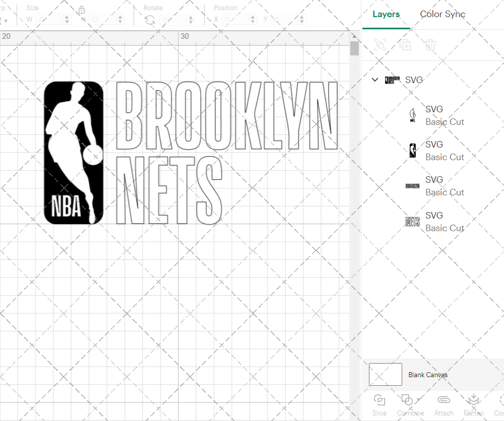This screenshot has width=504, height=421.
Task: Click the Height stepper arrows
Action: pyautogui.click(x=120, y=20)
